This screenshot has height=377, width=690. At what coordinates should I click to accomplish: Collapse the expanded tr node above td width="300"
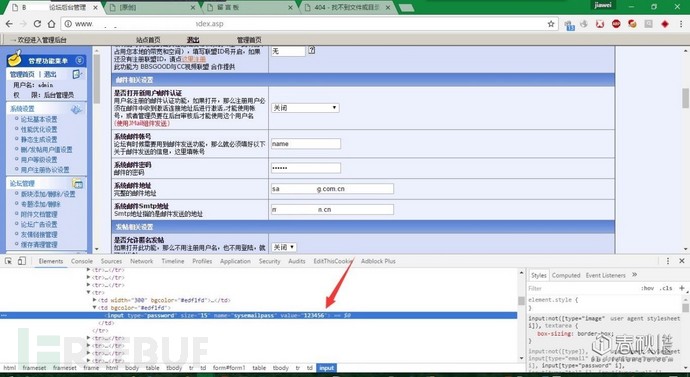89,292
